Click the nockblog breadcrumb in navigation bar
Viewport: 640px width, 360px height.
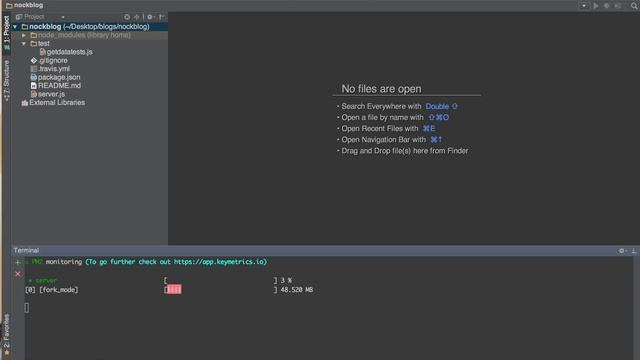click(24, 5)
